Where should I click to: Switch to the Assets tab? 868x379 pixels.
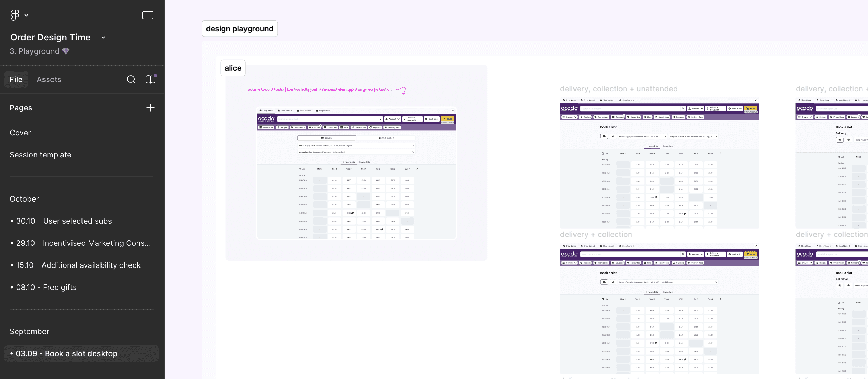(x=49, y=79)
